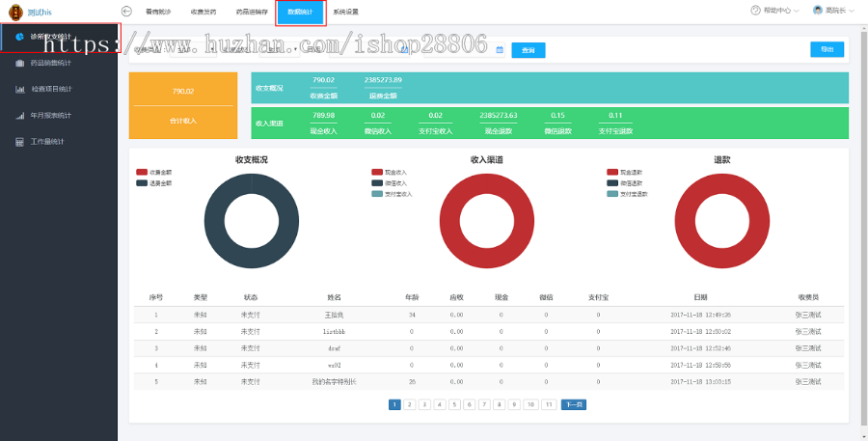Open 检查项目统计 bar chart sidebar icon

click(x=19, y=89)
